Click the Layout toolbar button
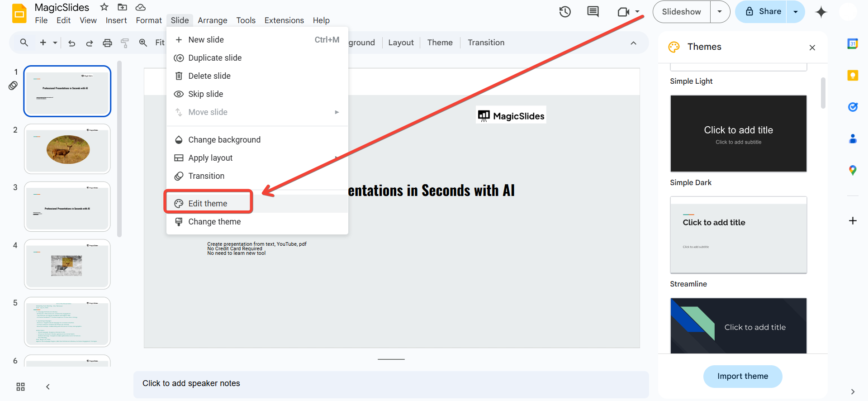 coord(401,43)
